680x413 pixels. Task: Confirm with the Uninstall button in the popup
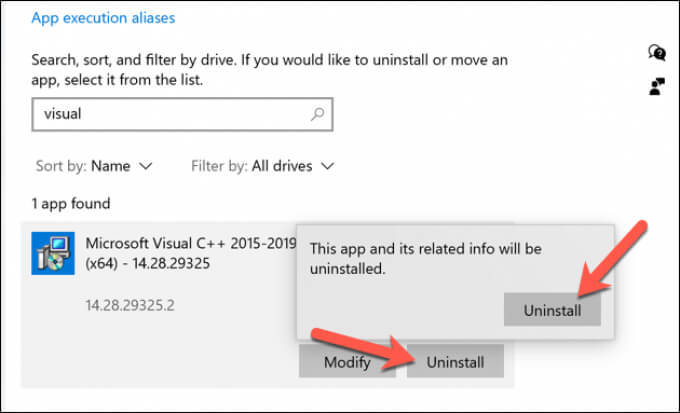(x=551, y=310)
